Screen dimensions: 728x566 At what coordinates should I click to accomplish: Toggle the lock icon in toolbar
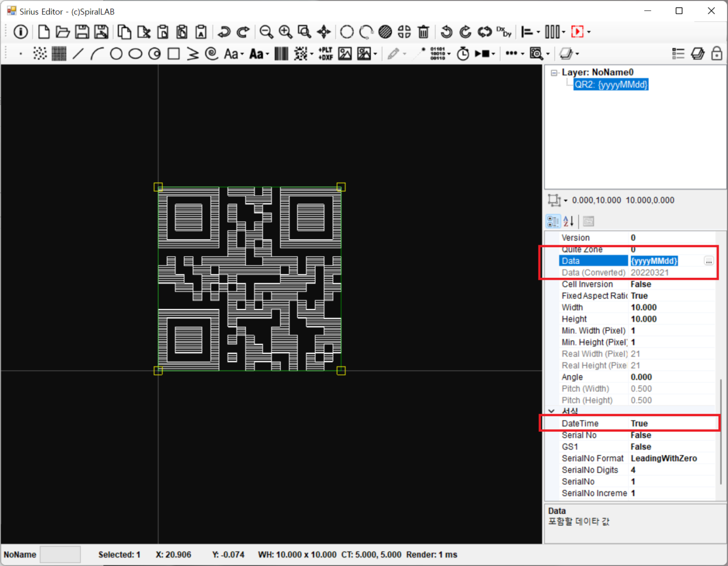[x=717, y=53]
